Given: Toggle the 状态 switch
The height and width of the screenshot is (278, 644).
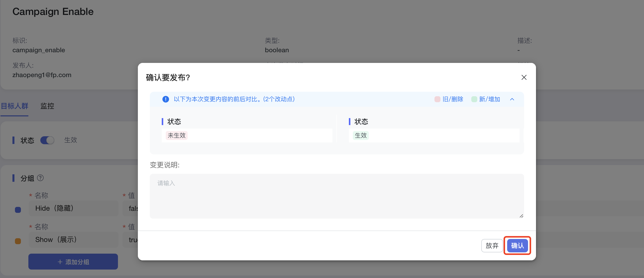Looking at the screenshot, I should click(x=47, y=140).
